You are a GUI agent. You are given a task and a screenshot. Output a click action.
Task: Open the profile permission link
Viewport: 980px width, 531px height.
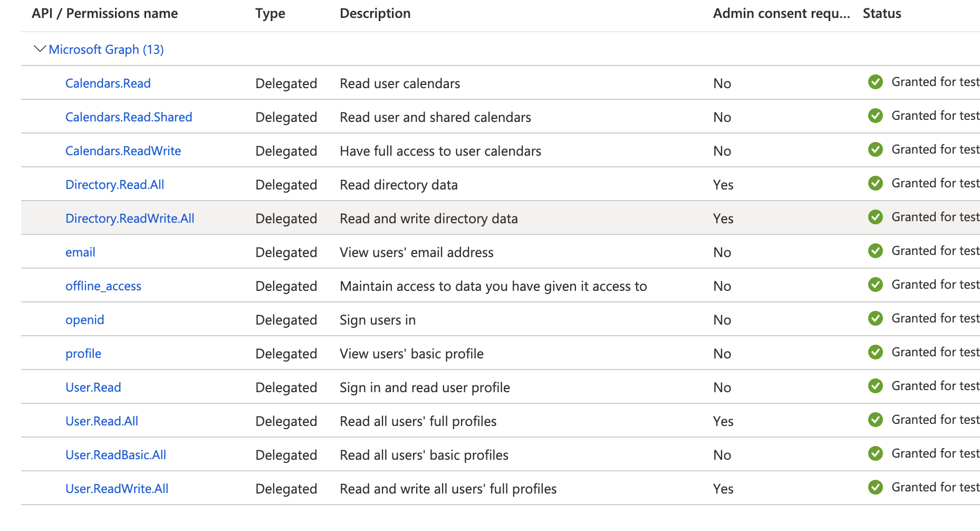pos(83,354)
